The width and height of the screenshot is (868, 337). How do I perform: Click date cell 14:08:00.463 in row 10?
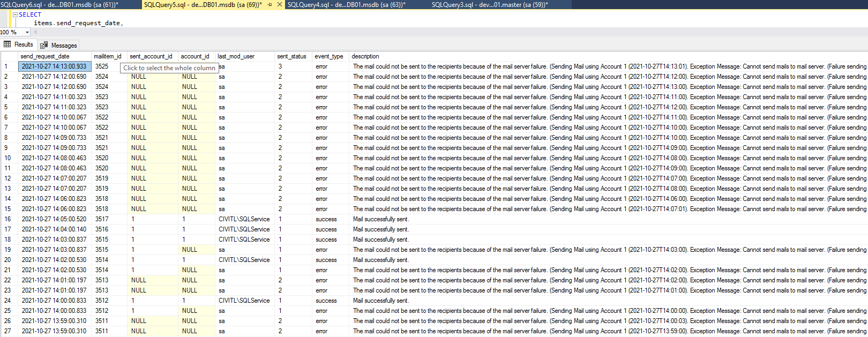pyautogui.click(x=55, y=158)
